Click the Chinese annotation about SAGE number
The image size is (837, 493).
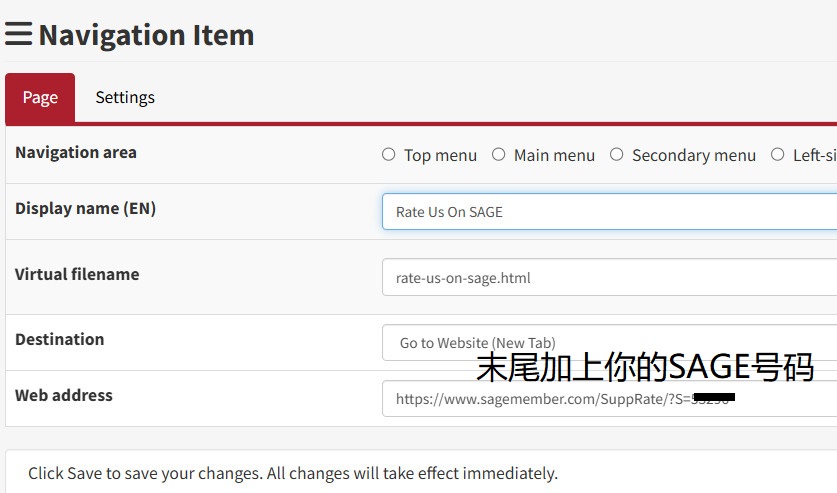pyautogui.click(x=645, y=367)
